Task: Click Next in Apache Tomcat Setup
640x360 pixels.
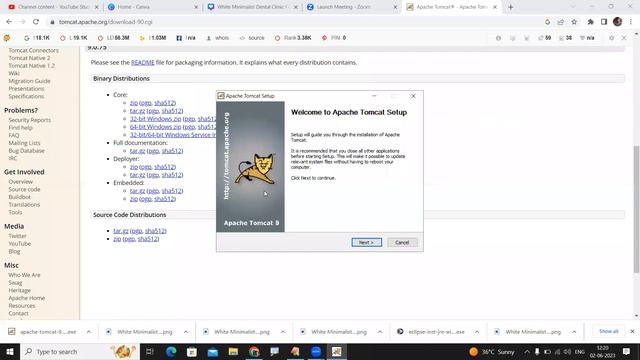Action: click(367, 242)
